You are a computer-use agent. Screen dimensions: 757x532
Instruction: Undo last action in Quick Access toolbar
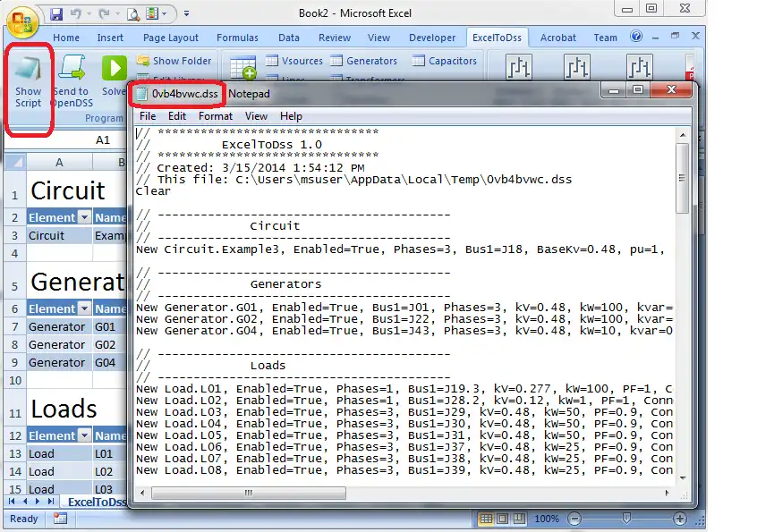[x=76, y=14]
